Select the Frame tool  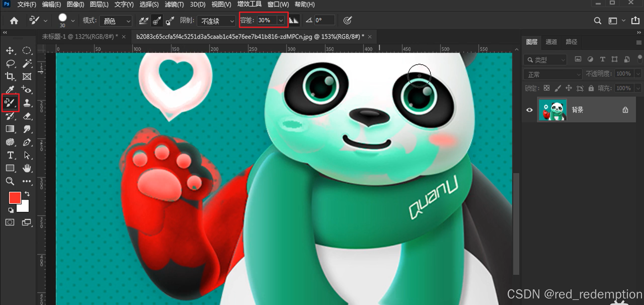pos(27,77)
